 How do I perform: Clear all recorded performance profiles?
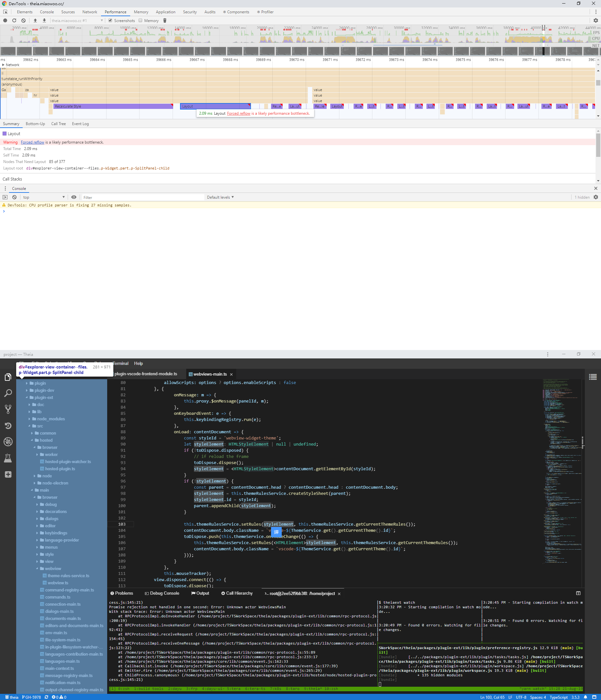pos(23,20)
